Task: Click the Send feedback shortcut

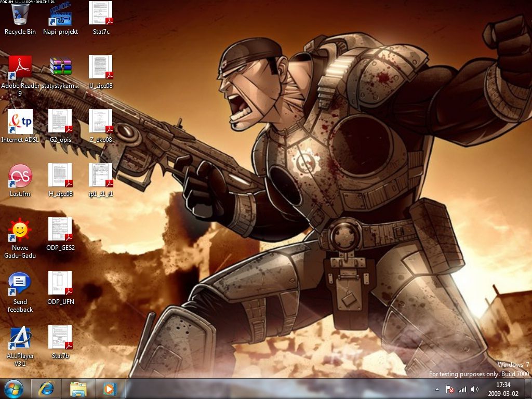Action: pyautogui.click(x=20, y=284)
